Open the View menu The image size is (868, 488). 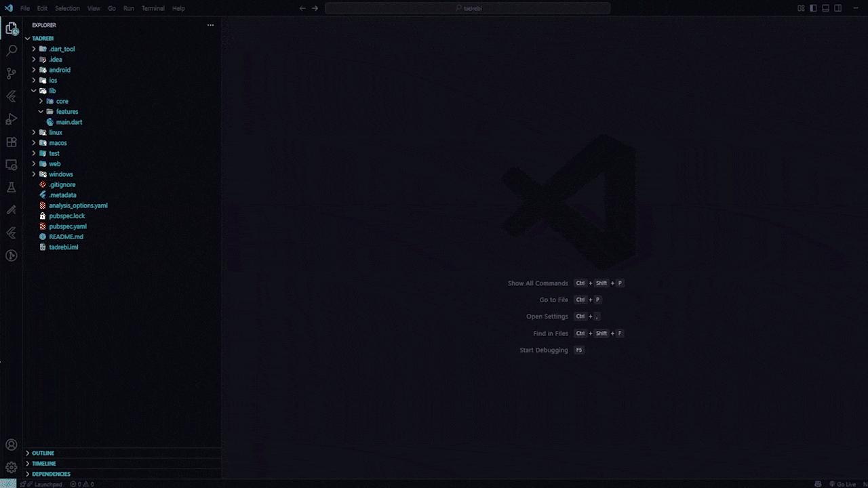(x=94, y=8)
